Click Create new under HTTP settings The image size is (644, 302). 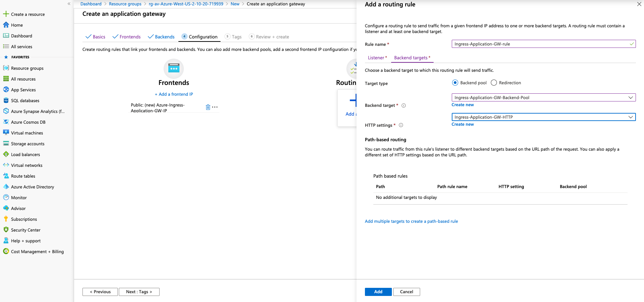point(463,124)
